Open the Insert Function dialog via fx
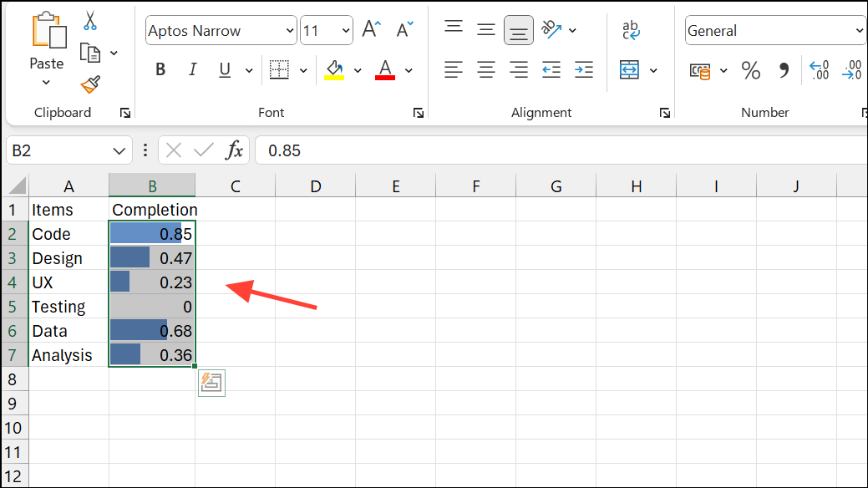This screenshot has height=488, width=868. pos(234,150)
